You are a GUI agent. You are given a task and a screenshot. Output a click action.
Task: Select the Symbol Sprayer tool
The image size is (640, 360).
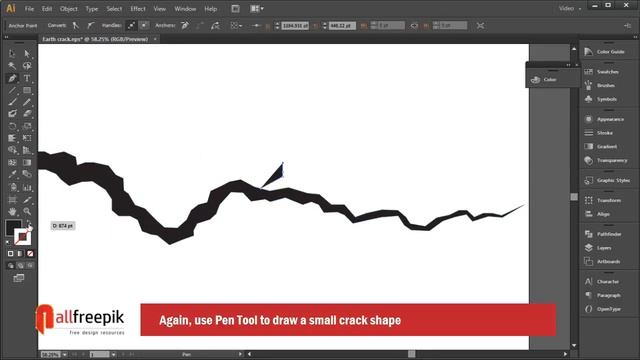coord(12,187)
